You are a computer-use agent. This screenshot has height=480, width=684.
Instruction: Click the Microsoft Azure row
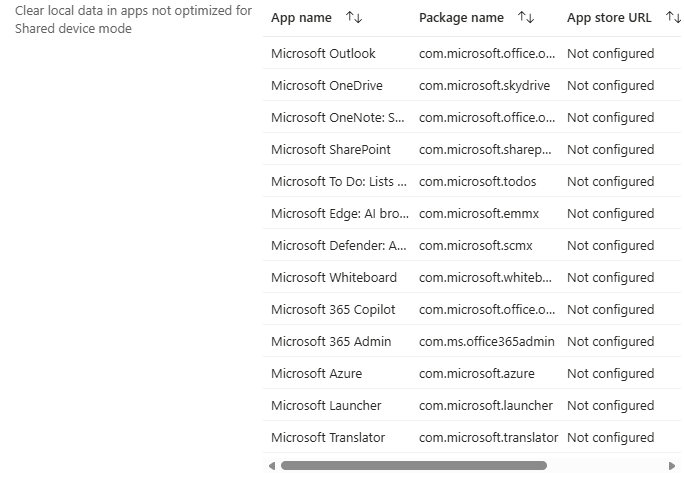pyautogui.click(x=316, y=374)
